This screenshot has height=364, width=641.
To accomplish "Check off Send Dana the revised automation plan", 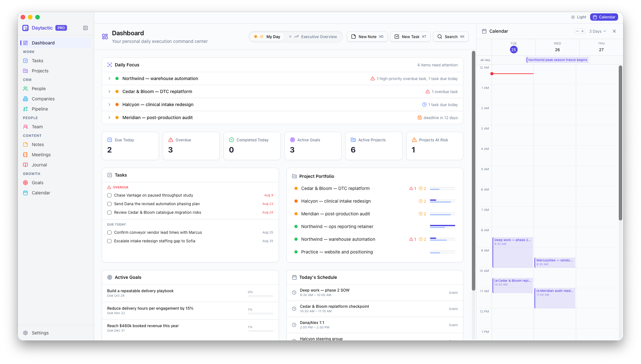I will [109, 204].
